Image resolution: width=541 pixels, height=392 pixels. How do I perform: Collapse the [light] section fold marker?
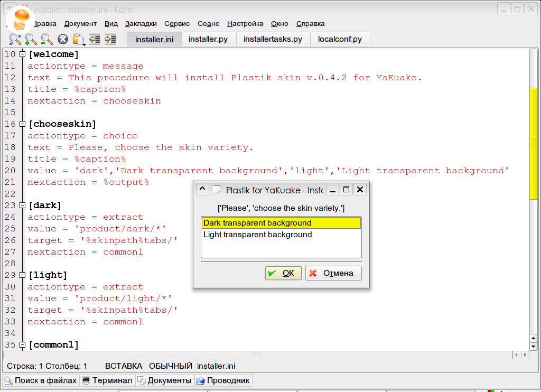coord(22,275)
